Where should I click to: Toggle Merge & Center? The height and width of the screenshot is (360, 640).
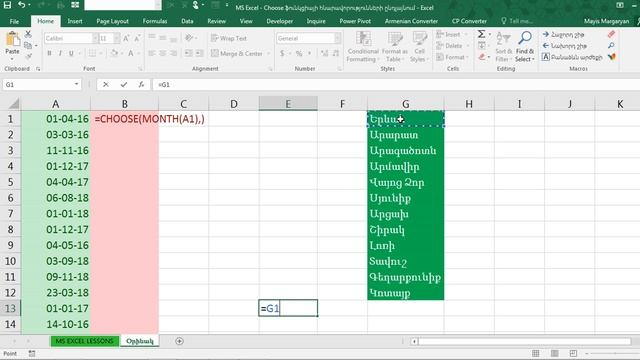[237, 53]
